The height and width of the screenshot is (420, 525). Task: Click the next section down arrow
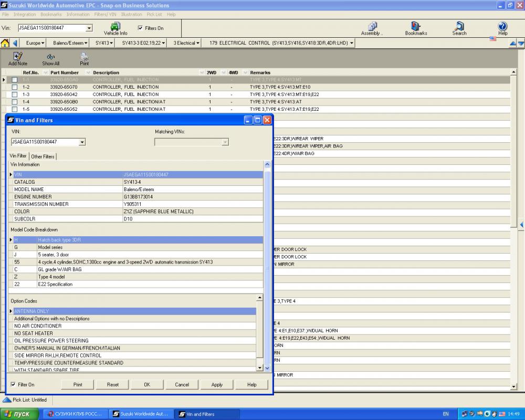pyautogui.click(x=521, y=44)
